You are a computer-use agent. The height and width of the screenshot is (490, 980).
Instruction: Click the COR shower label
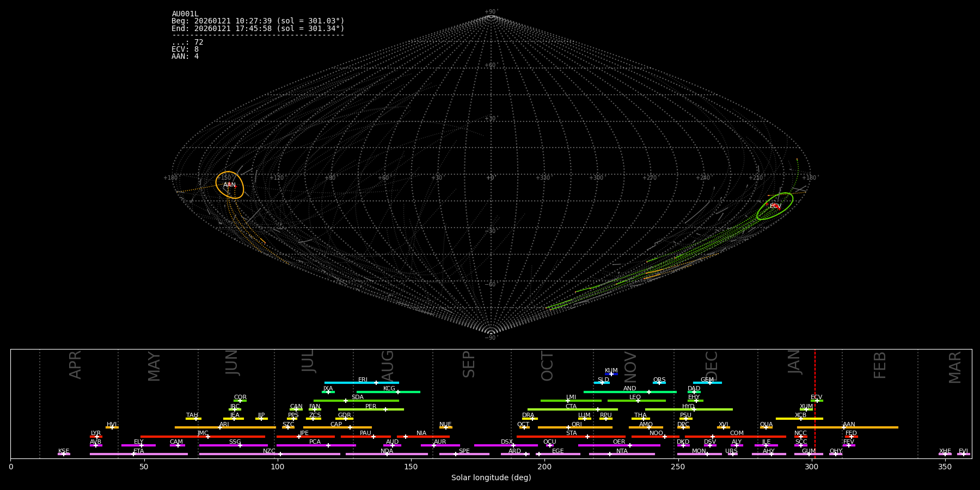click(241, 397)
